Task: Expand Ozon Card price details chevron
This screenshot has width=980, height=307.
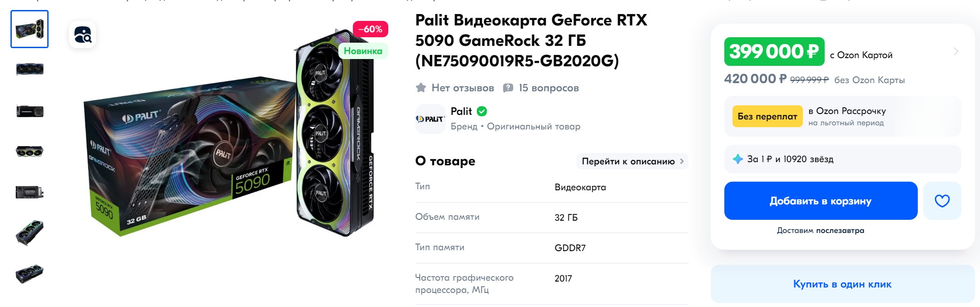Action: coord(955,51)
